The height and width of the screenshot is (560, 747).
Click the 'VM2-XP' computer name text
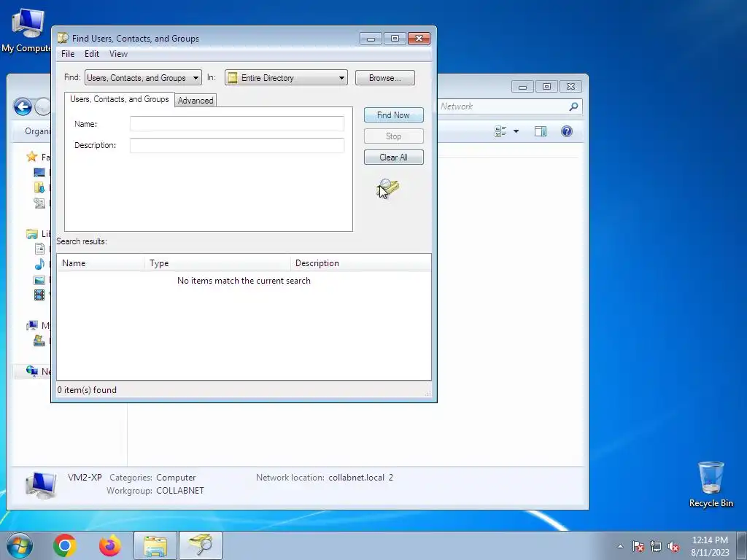pyautogui.click(x=85, y=477)
